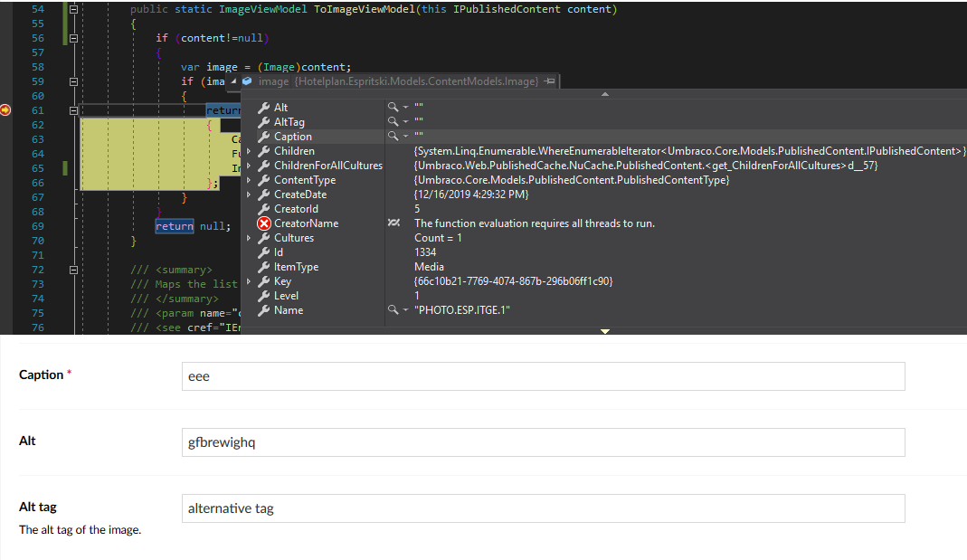Open text visualizer magnifier for Alt

coord(392,108)
